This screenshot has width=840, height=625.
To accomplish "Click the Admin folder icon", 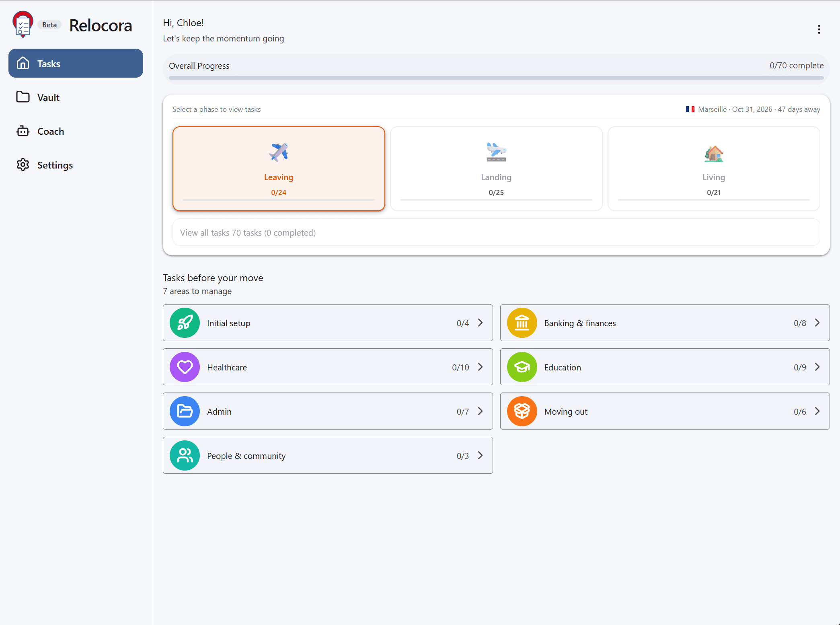I will (x=185, y=411).
